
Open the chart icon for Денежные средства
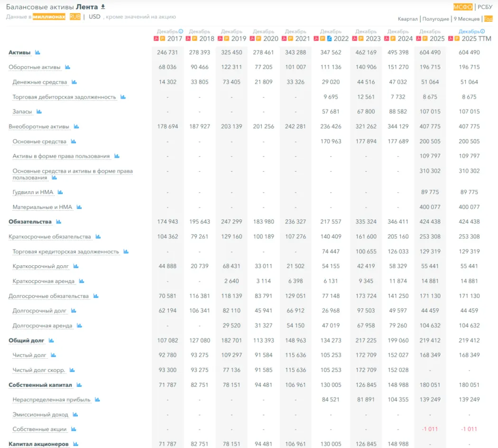(74, 83)
